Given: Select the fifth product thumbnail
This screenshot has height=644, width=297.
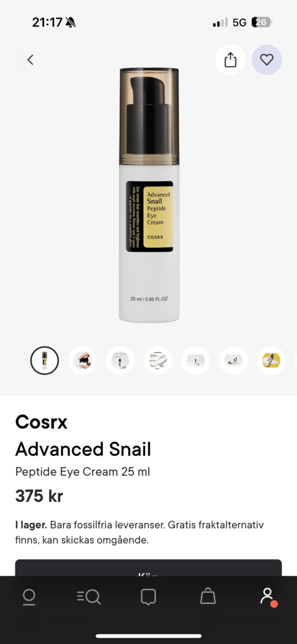Looking at the screenshot, I should tap(195, 361).
